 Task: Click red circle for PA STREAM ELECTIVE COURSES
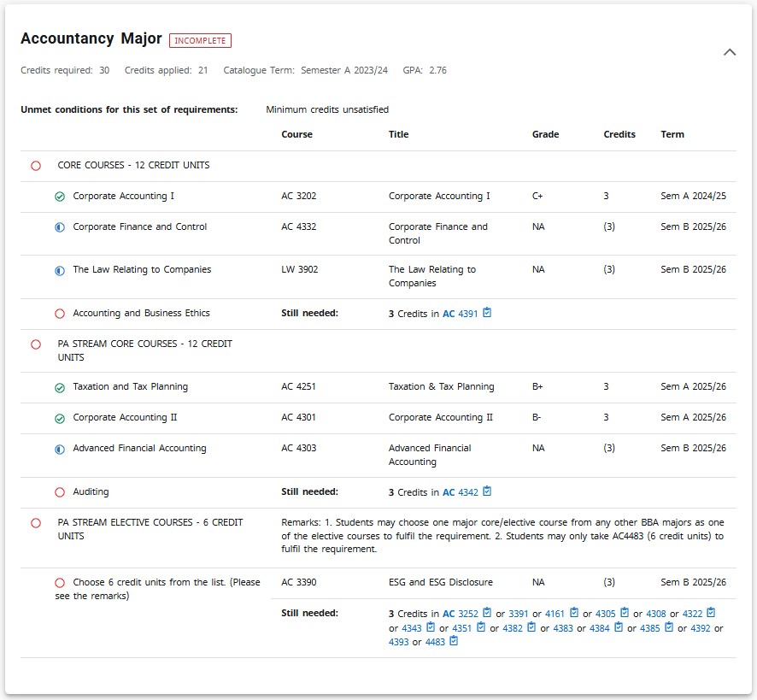click(x=36, y=523)
